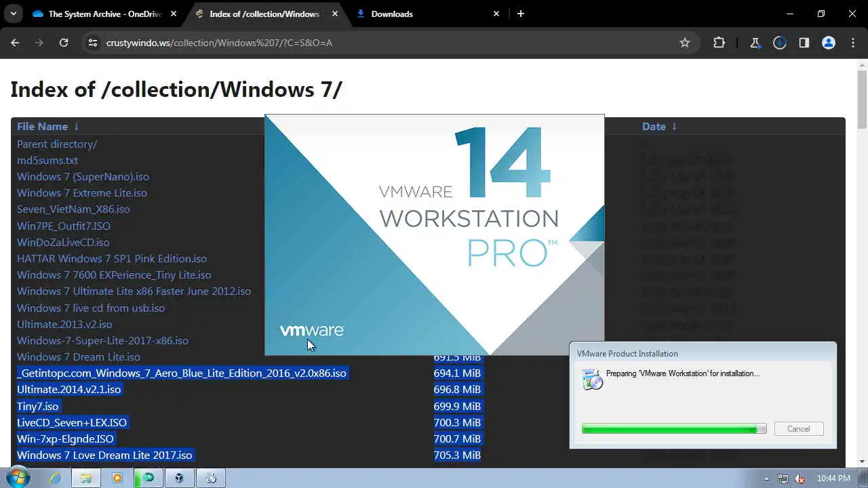This screenshot has width=868, height=488.
Task: Click the VMware installation progress bar
Action: [674, 428]
